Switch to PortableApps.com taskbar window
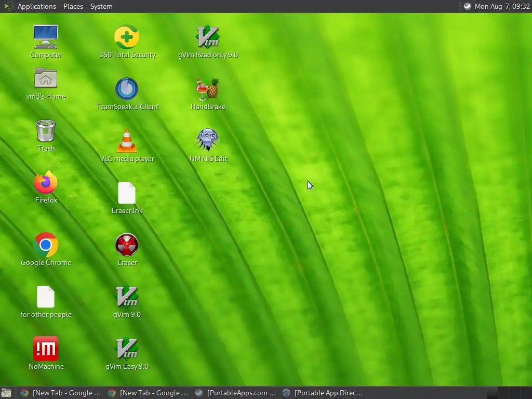532x399 pixels. coord(235,393)
